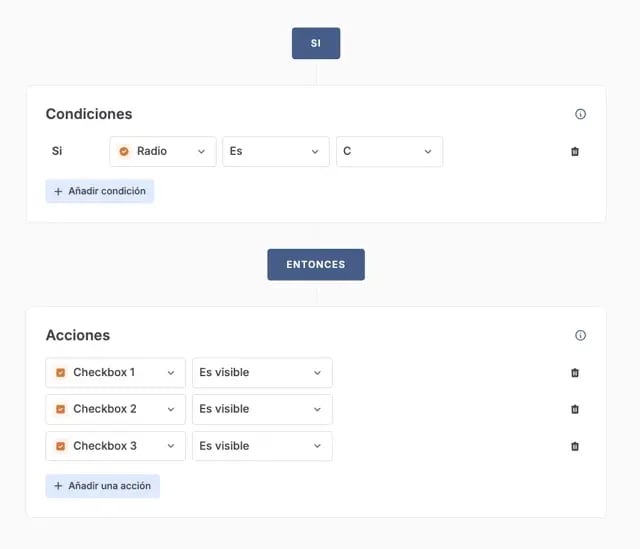Open the 'Es' operator dropdown
Screen dimensions: 640x549
pos(276,152)
